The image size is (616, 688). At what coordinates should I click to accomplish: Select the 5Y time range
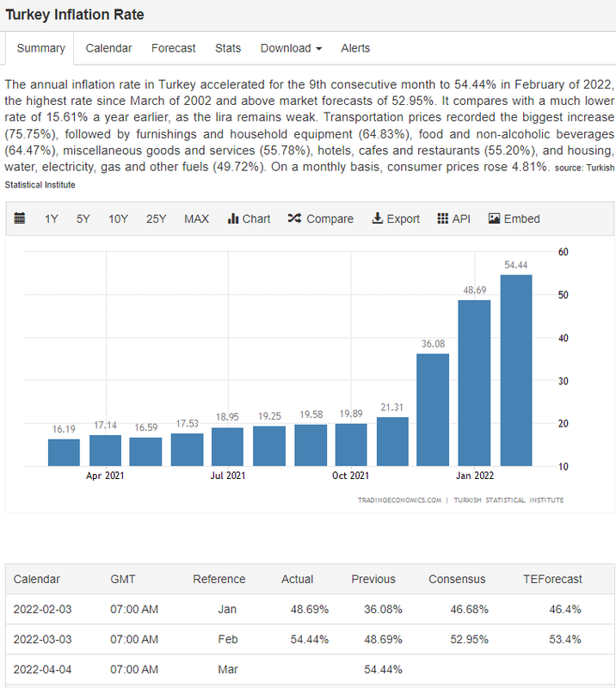(83, 219)
